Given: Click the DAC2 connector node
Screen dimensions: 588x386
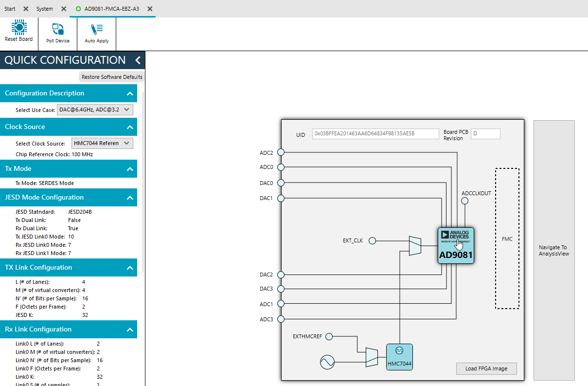Looking at the screenshot, I should [281, 275].
